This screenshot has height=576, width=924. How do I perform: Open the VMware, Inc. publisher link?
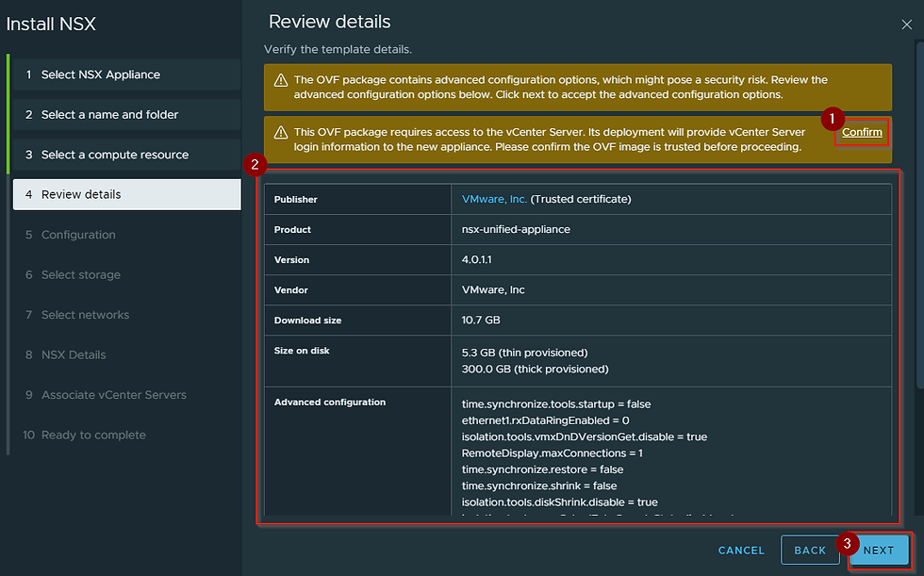[494, 199]
